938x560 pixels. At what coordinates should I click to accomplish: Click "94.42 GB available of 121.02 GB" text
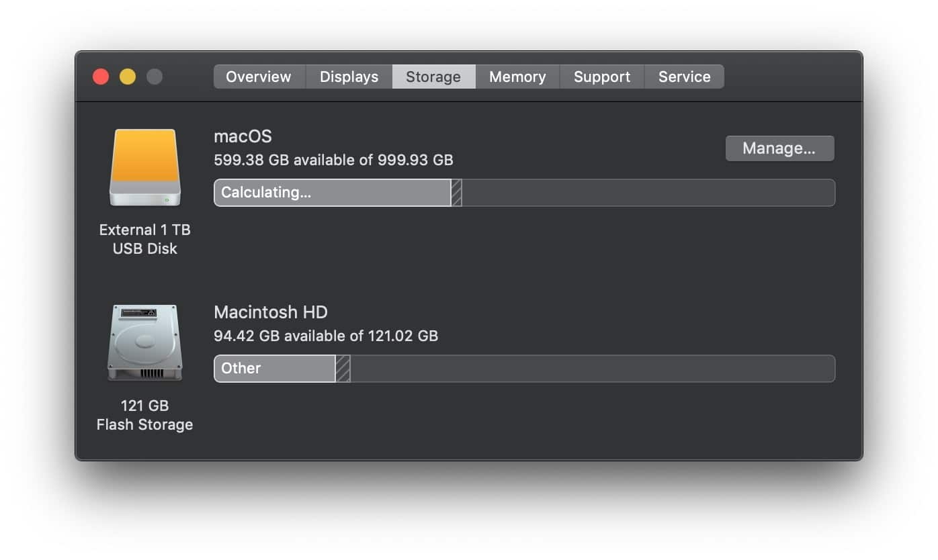326,336
